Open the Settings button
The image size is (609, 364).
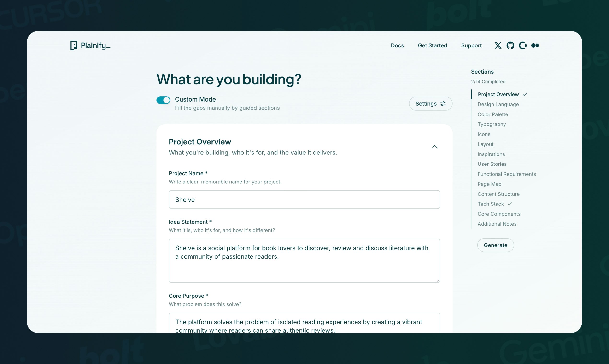[x=430, y=104]
